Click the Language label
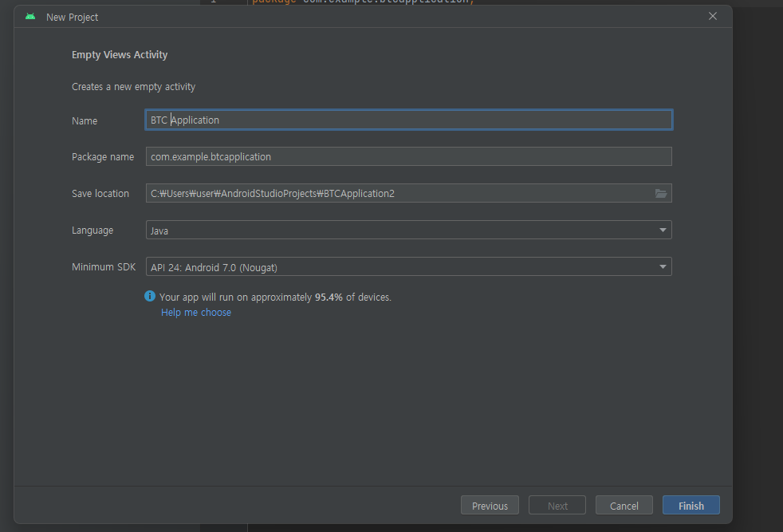 (92, 231)
